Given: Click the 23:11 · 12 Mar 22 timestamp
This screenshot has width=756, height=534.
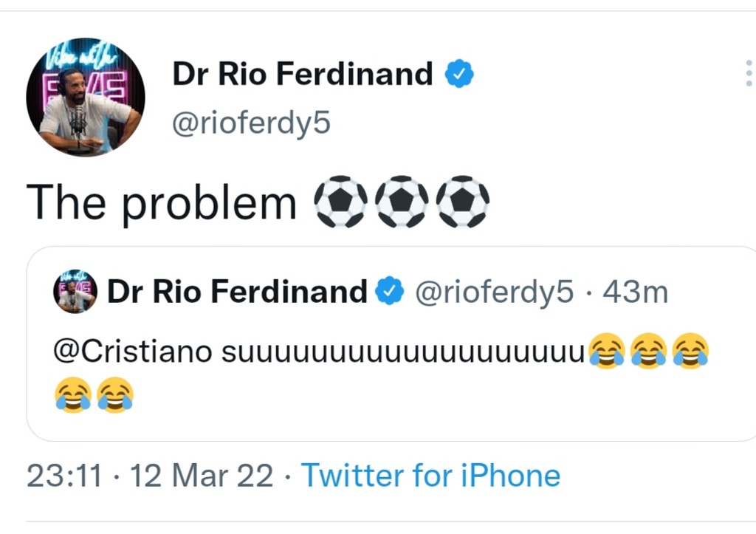Looking at the screenshot, I should tap(150, 475).
